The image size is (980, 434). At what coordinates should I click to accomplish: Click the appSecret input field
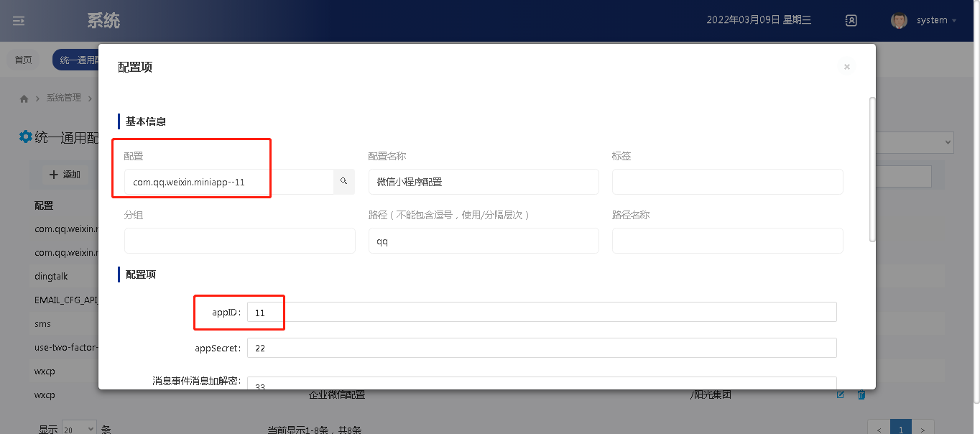pos(542,348)
